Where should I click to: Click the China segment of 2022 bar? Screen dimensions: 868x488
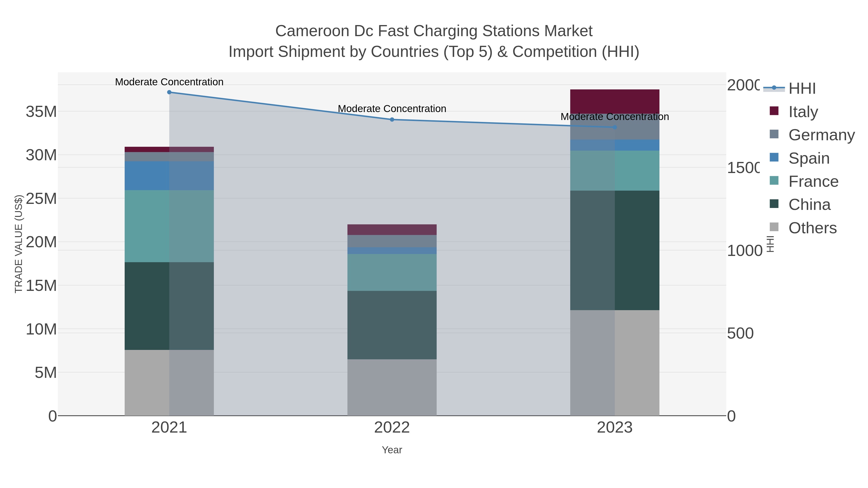click(x=392, y=325)
